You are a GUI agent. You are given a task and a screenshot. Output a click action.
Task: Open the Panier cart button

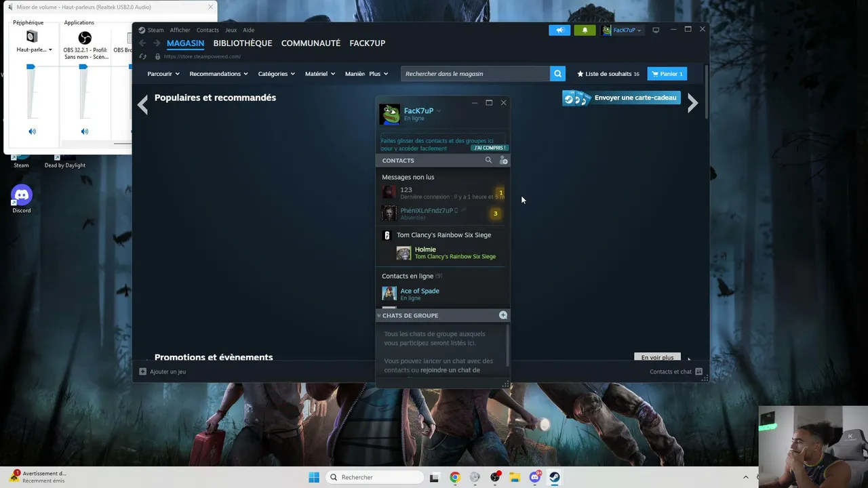tap(668, 74)
